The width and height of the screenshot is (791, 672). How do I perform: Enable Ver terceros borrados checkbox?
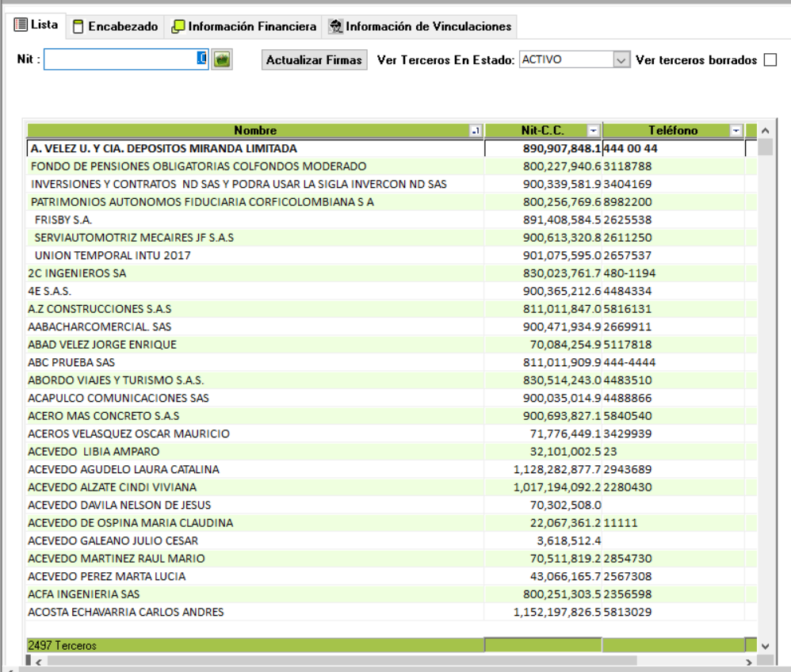click(x=770, y=60)
